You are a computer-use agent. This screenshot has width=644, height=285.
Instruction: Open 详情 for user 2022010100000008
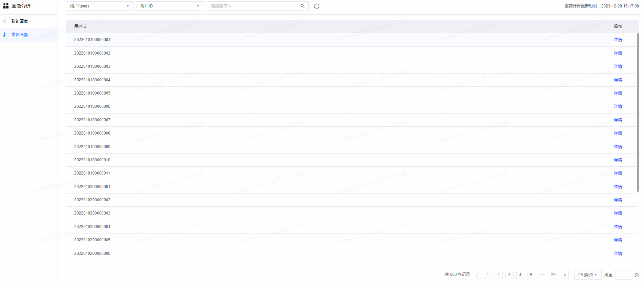pyautogui.click(x=618, y=133)
